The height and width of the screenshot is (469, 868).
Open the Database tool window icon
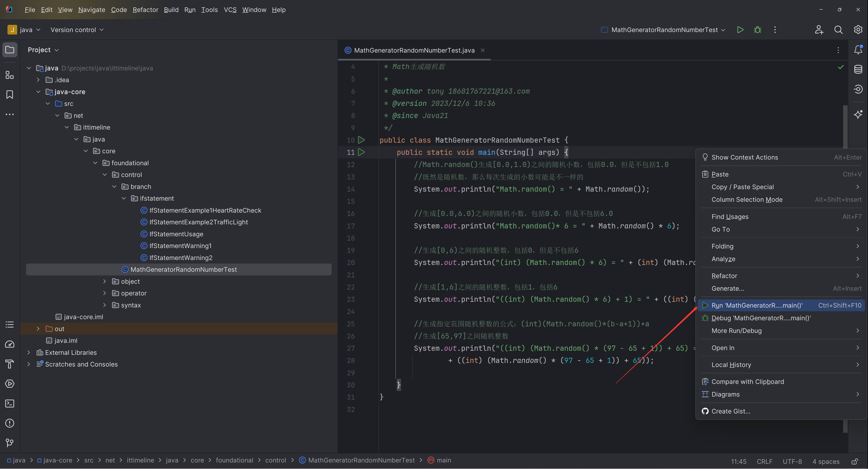[x=858, y=69]
